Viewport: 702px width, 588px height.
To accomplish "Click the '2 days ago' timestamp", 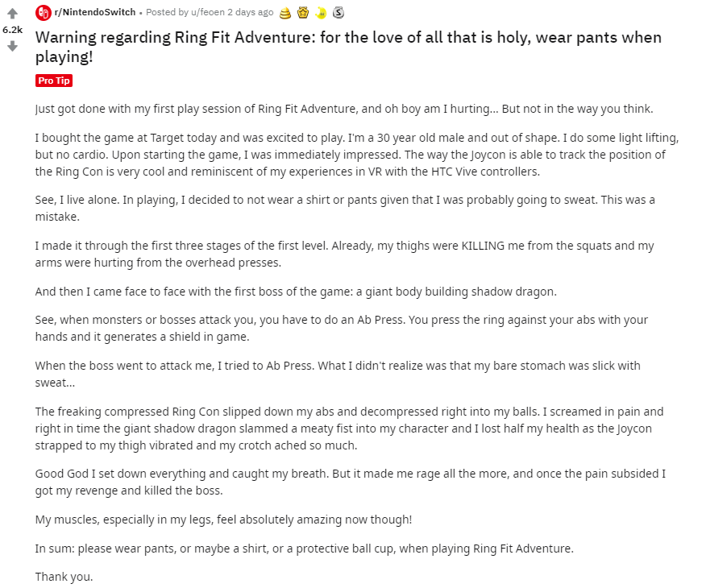I will pos(251,12).
